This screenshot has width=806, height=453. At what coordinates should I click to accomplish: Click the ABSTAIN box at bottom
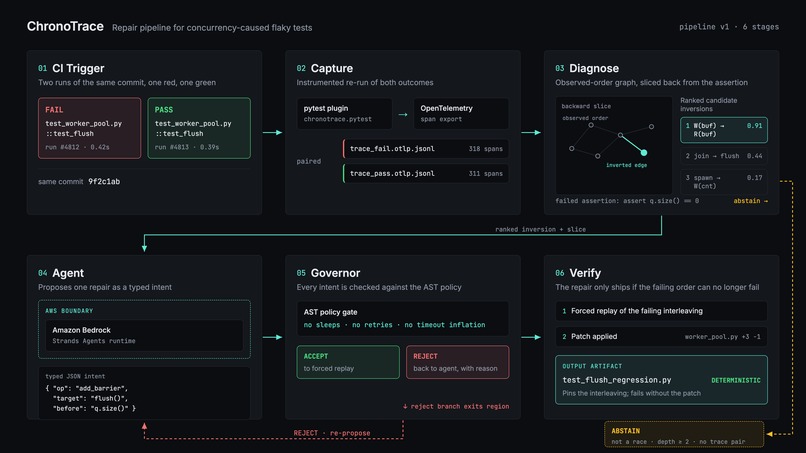click(x=684, y=435)
